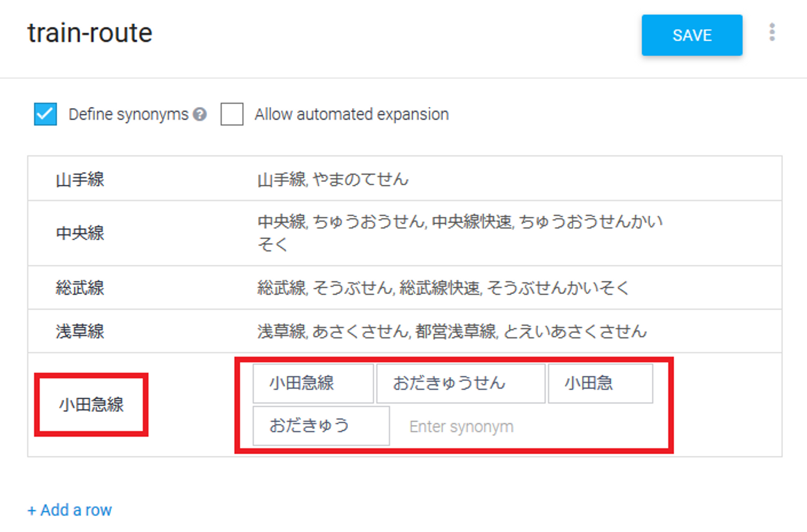Enable Allow automated expansion checkbox
Screen dimensions: 807x532
click(232, 114)
